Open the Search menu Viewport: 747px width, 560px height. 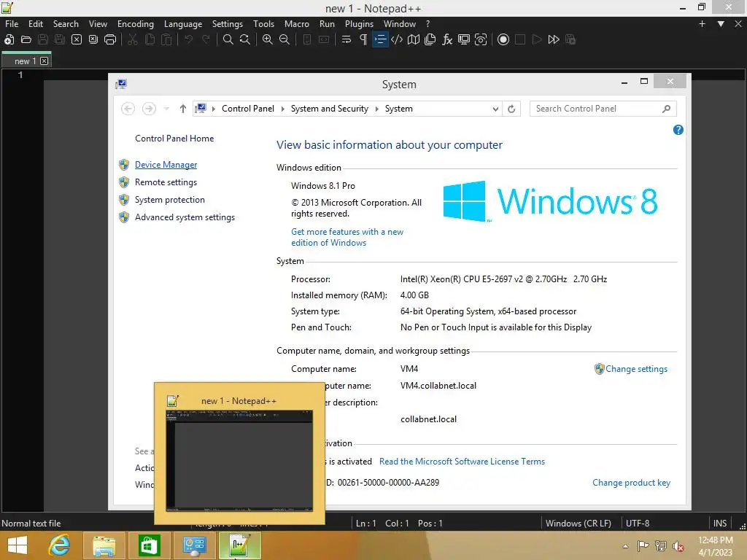(66, 24)
